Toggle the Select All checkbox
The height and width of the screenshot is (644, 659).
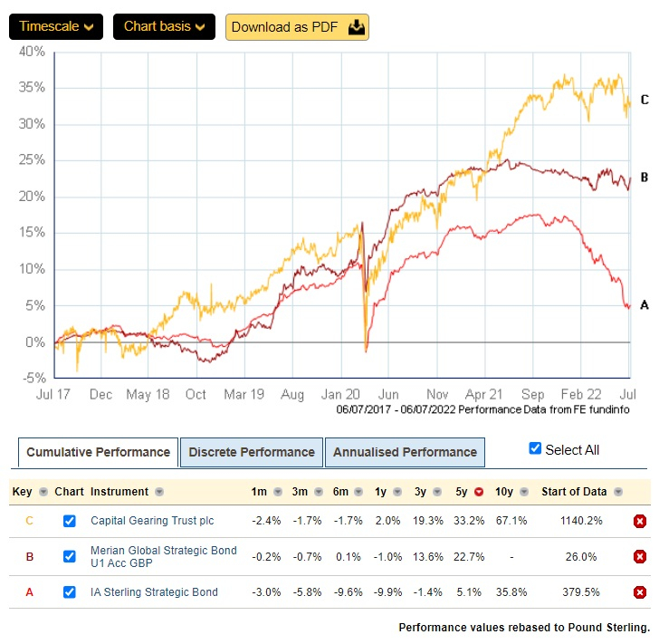(534, 449)
